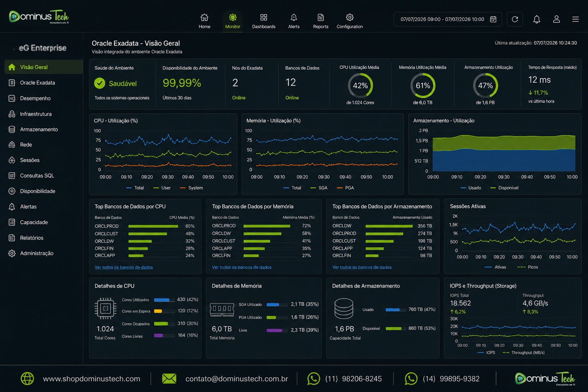The height and width of the screenshot is (392, 588).
Task: Toggle the System legend in CPU chart
Action: [x=192, y=188]
